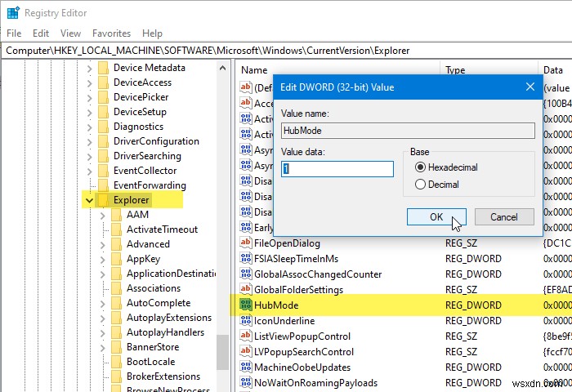This screenshot has width=572, height=392.
Task: Click the LVPopupSearchControl string icon
Action: click(x=246, y=351)
